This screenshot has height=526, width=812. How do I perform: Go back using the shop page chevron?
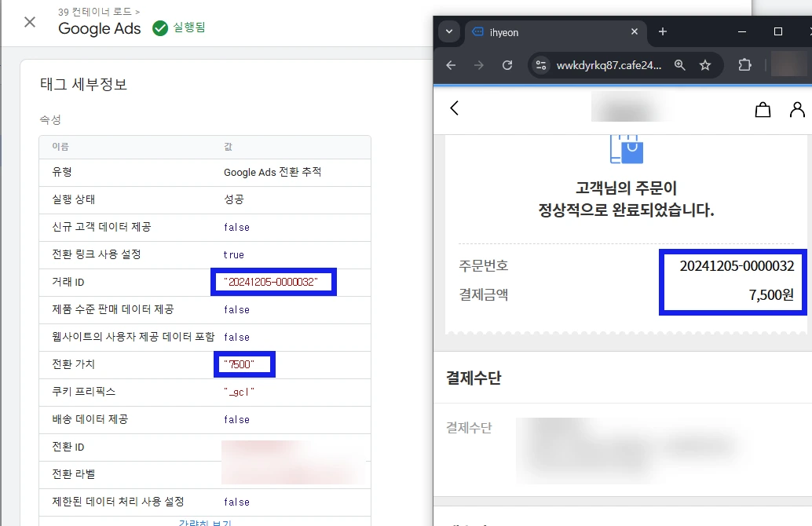pyautogui.click(x=454, y=108)
